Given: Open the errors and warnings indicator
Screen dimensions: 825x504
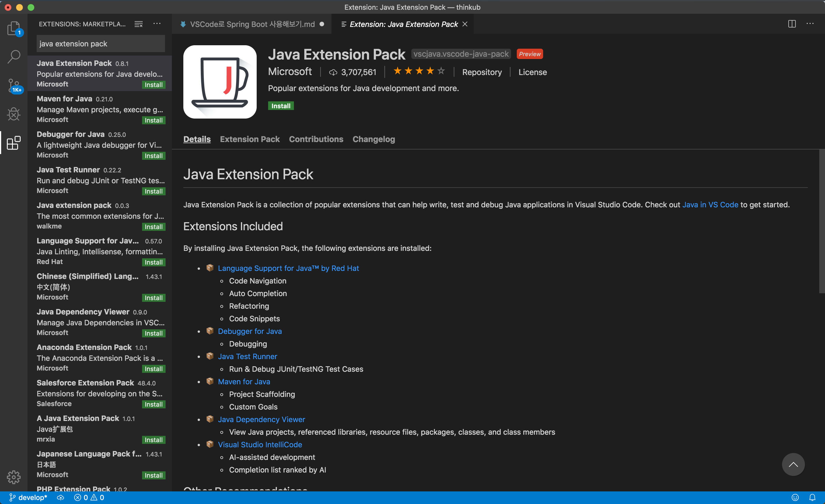Looking at the screenshot, I should [x=89, y=498].
